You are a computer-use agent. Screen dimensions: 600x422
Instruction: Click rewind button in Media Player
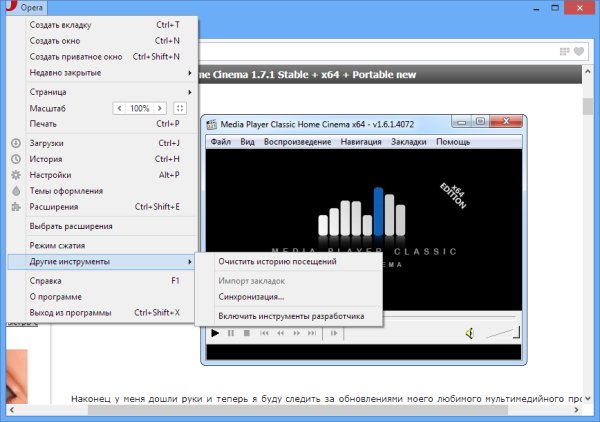[x=280, y=333]
